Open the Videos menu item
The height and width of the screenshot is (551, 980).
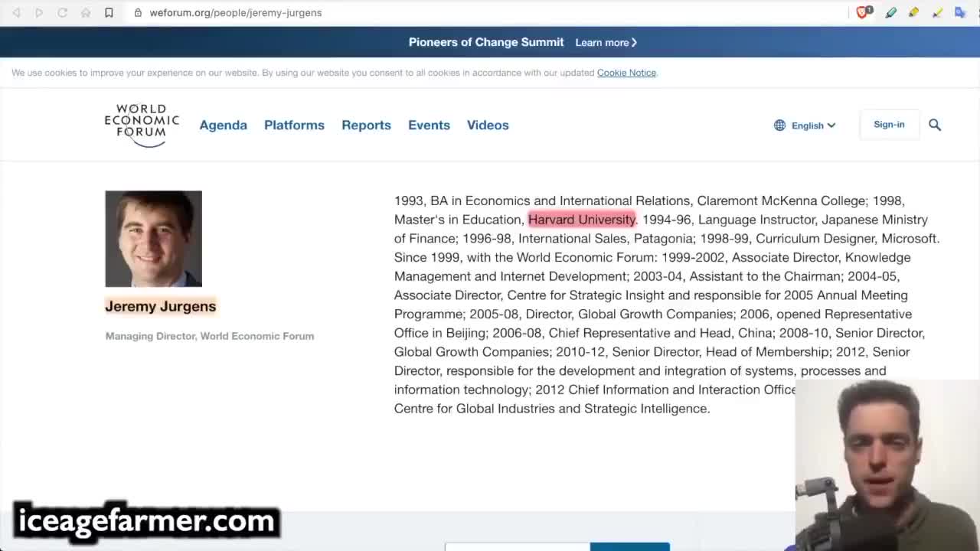[x=488, y=125]
